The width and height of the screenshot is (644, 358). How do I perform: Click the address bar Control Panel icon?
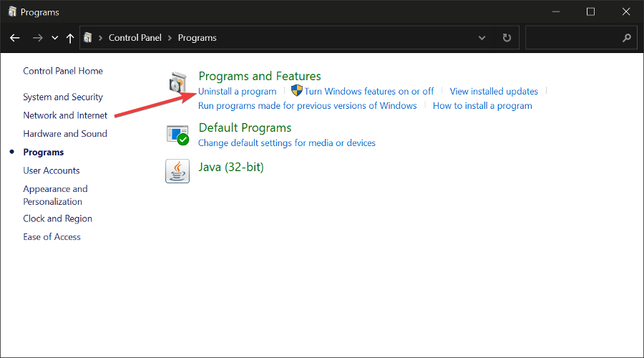tap(88, 38)
